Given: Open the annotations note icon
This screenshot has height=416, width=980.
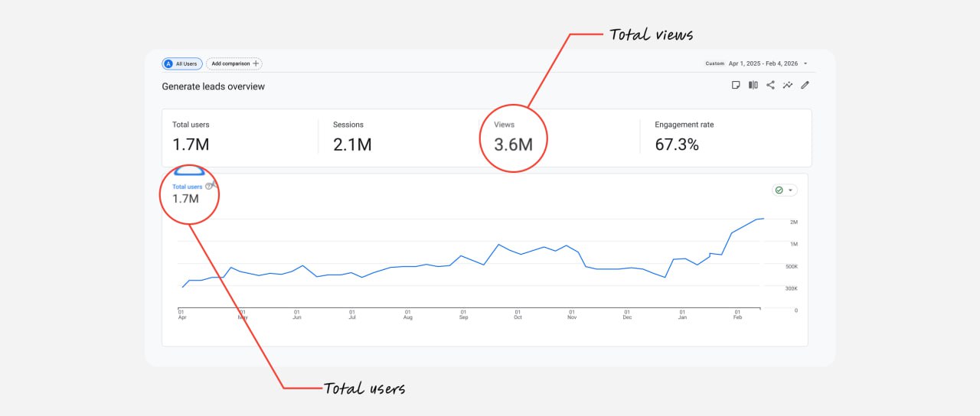Looking at the screenshot, I should (x=736, y=85).
